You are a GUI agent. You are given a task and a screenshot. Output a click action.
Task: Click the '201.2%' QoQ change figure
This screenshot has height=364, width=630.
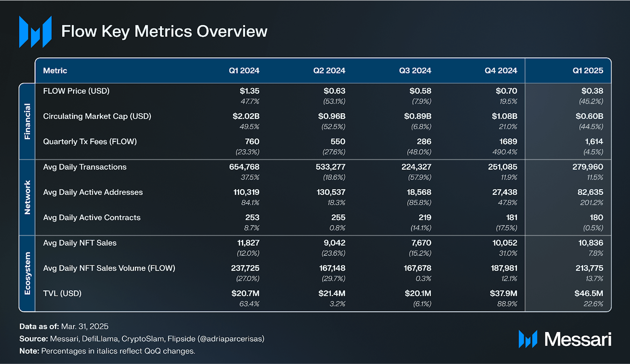(591, 203)
